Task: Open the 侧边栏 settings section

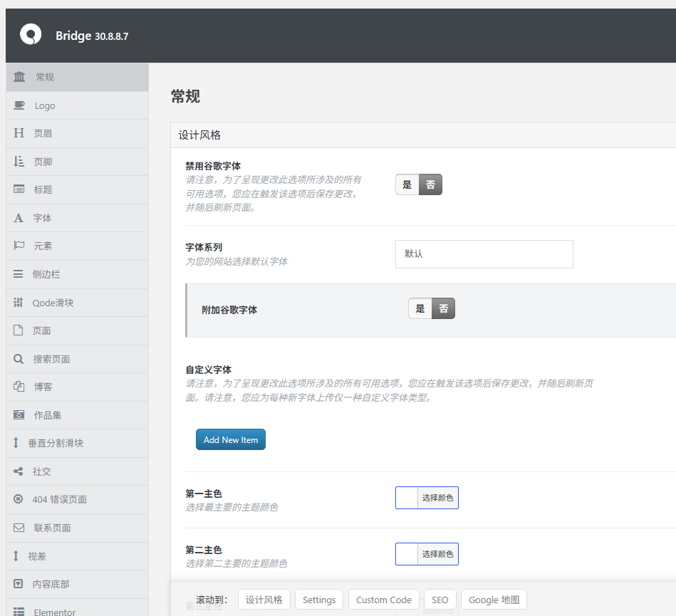Action: click(78, 275)
